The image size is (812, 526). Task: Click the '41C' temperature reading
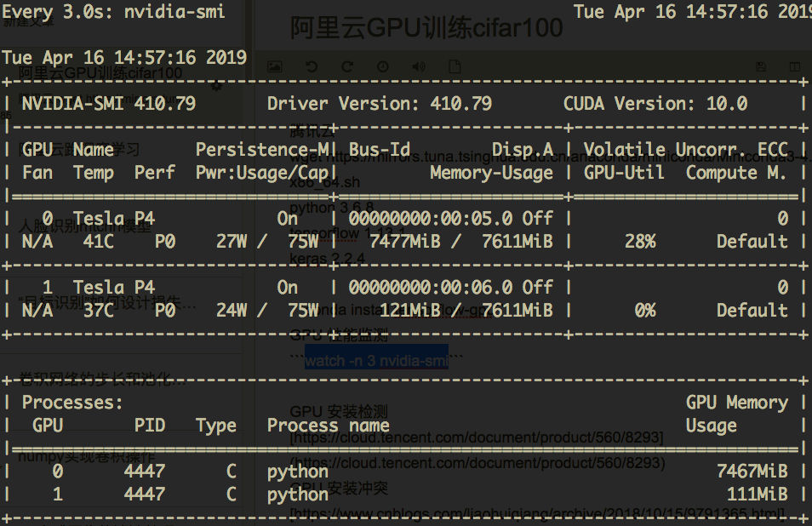(x=99, y=241)
